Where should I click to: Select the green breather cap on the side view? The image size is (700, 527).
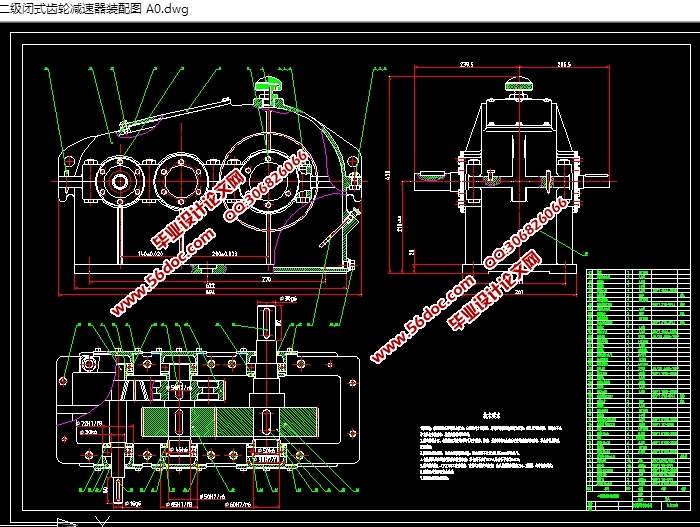520,87
